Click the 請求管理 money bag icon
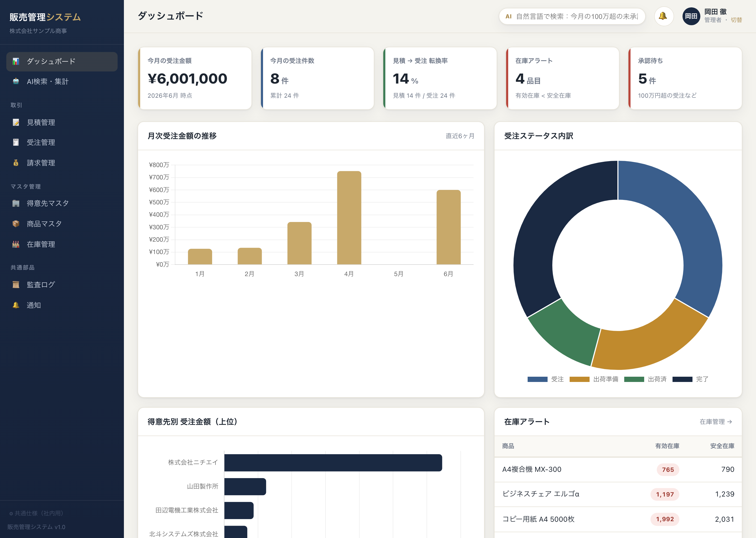This screenshot has height=538, width=756. coord(15,163)
